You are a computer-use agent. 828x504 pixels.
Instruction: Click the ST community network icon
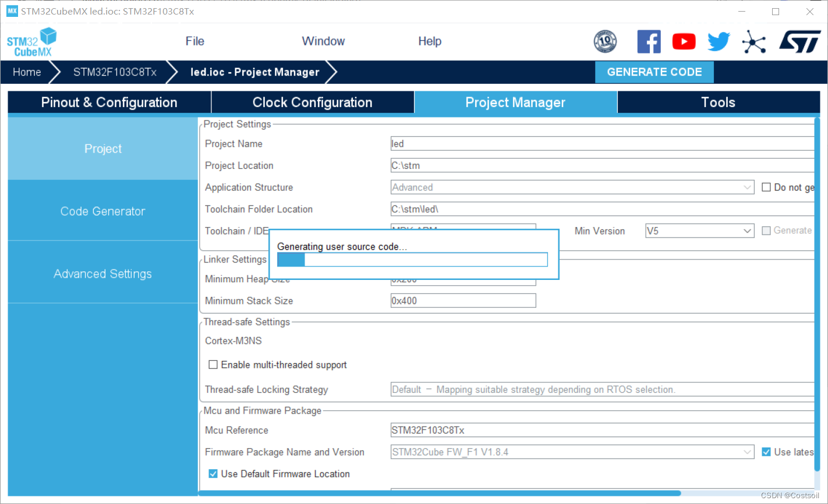pyautogui.click(x=753, y=41)
